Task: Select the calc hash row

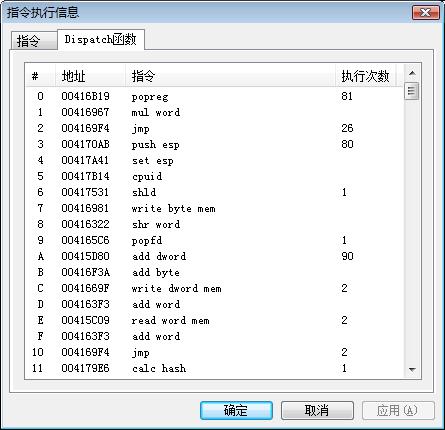Action: 214,368
